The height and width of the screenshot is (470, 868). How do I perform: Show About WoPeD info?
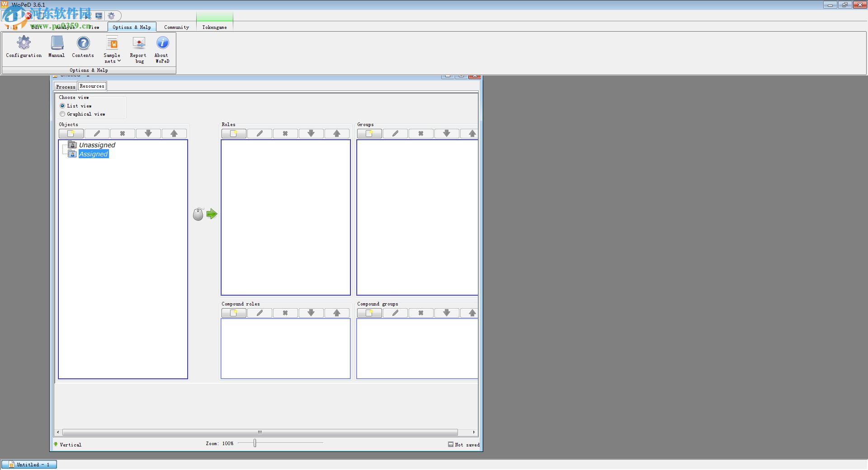click(x=162, y=50)
